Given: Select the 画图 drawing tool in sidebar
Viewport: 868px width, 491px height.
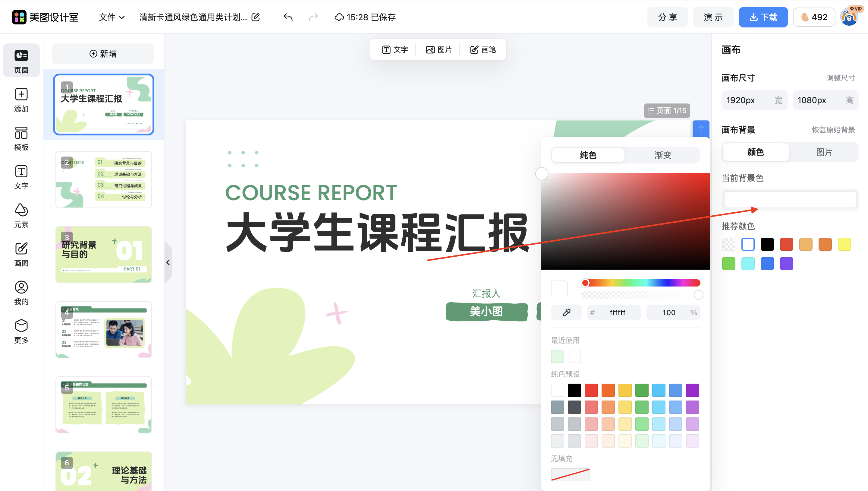Looking at the screenshot, I should pos(21,254).
